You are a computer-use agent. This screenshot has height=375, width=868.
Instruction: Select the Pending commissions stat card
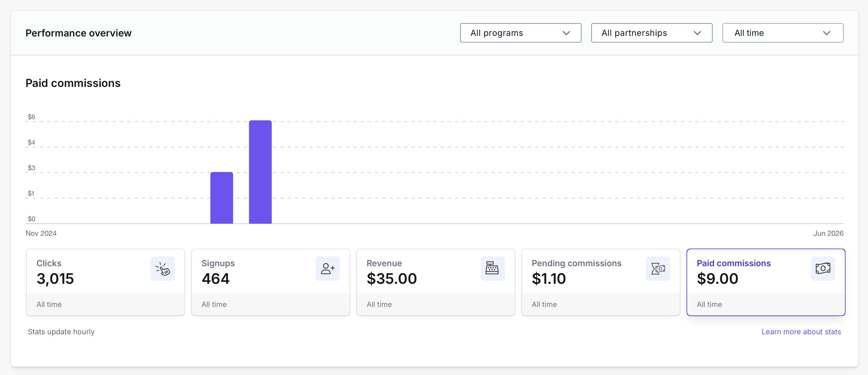(x=601, y=282)
